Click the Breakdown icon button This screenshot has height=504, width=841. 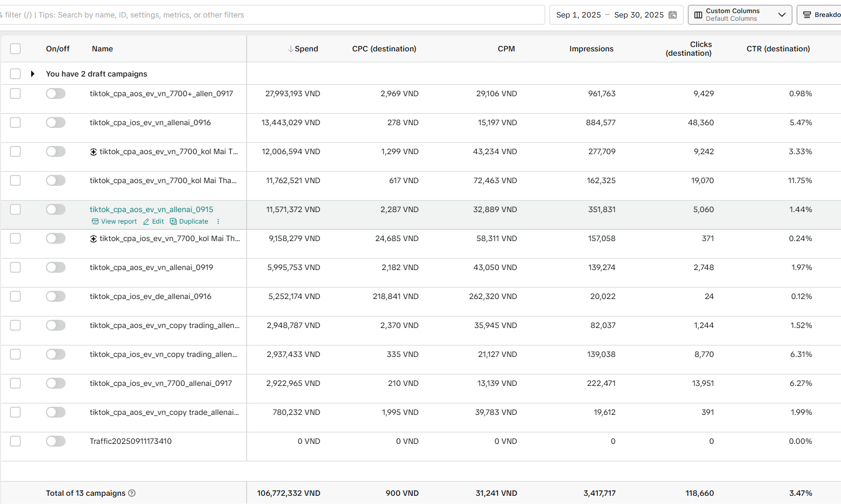point(807,15)
